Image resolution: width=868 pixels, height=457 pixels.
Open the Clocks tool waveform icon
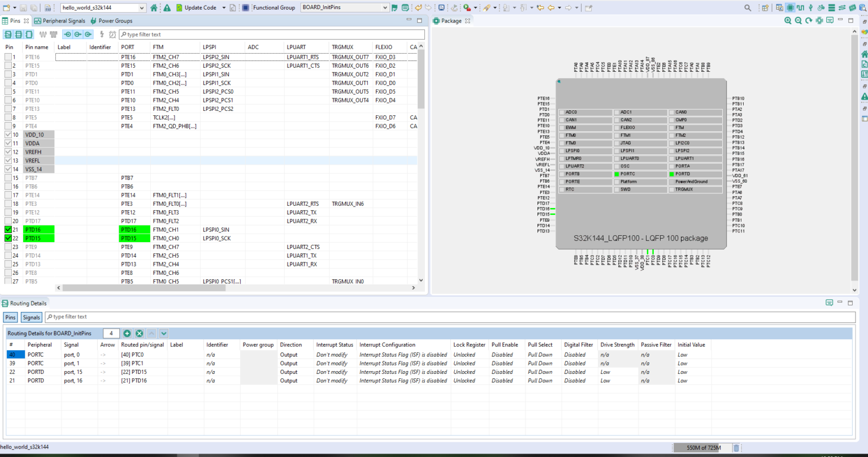click(x=800, y=8)
